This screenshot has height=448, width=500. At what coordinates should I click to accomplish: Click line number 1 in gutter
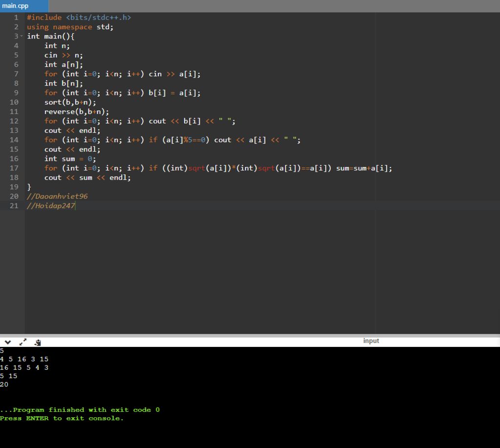(x=16, y=18)
